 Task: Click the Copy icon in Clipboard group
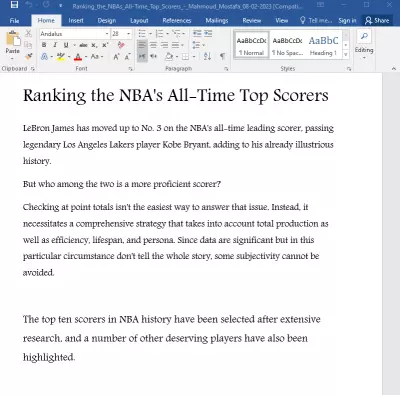tap(28, 45)
